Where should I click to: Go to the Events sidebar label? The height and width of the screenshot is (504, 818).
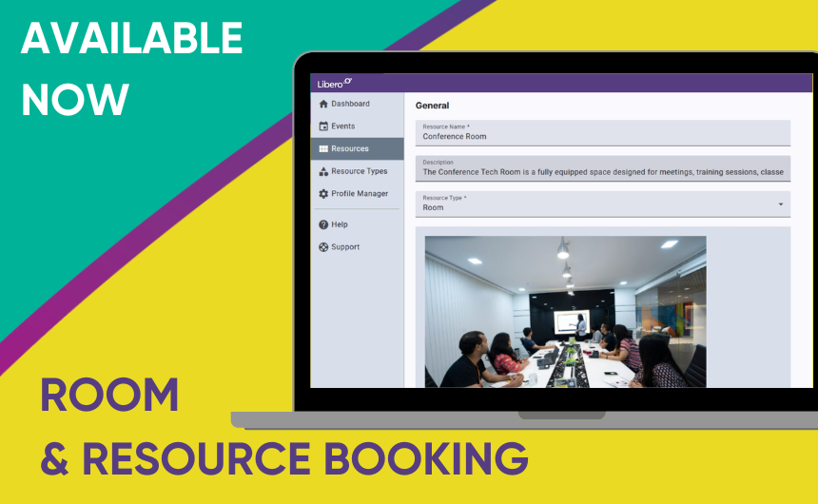343,126
